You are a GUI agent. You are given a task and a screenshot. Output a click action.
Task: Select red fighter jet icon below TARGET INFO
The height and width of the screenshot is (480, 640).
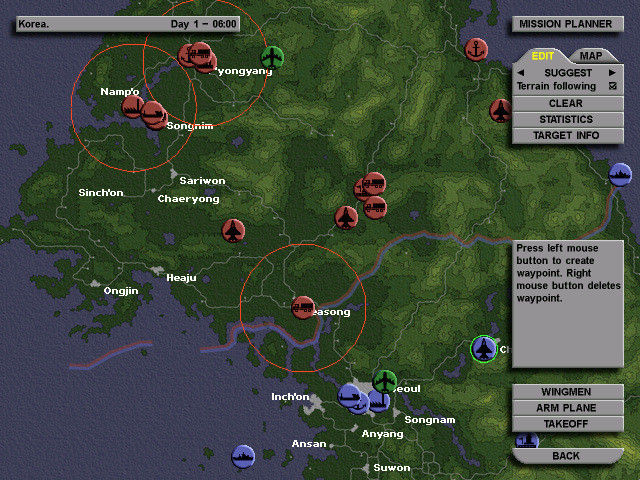click(x=500, y=111)
